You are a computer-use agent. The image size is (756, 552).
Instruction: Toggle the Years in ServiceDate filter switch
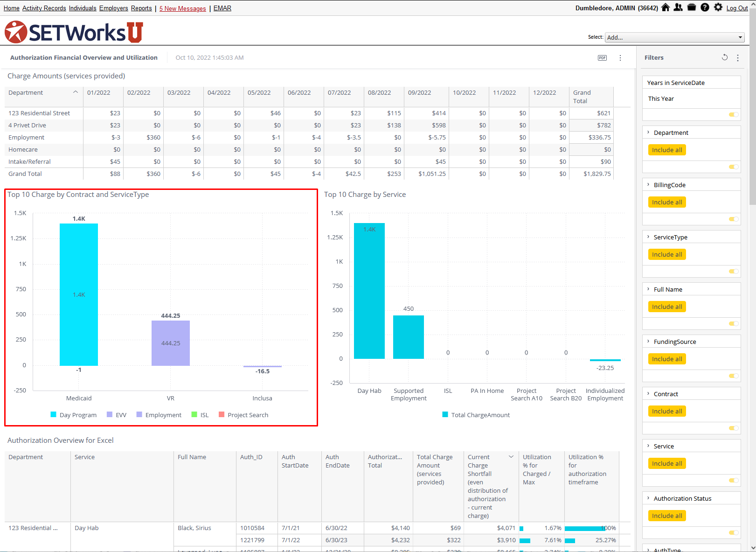point(734,115)
